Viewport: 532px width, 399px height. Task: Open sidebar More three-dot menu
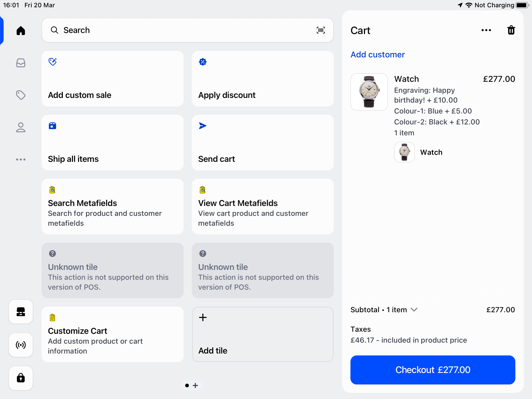tap(21, 159)
